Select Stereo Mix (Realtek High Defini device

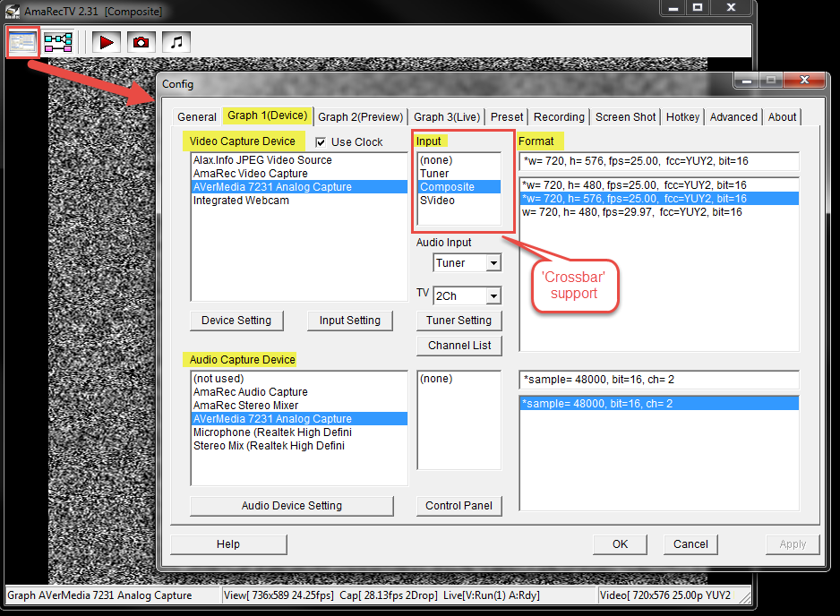(x=299, y=446)
